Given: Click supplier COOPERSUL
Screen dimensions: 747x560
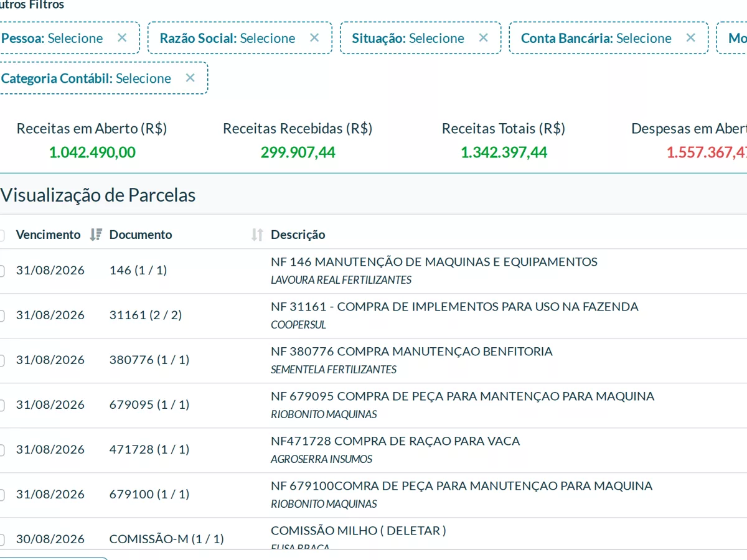Looking at the screenshot, I should (298, 325).
